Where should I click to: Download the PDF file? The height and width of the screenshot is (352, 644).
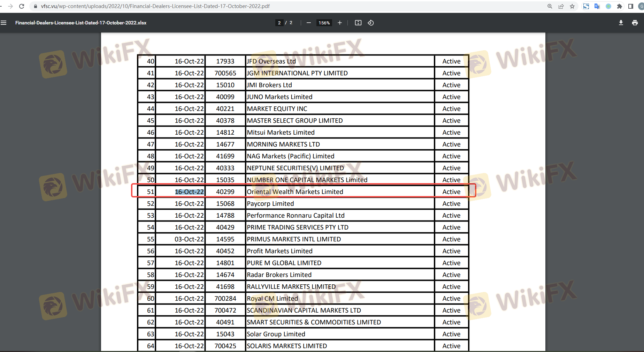pyautogui.click(x=621, y=23)
